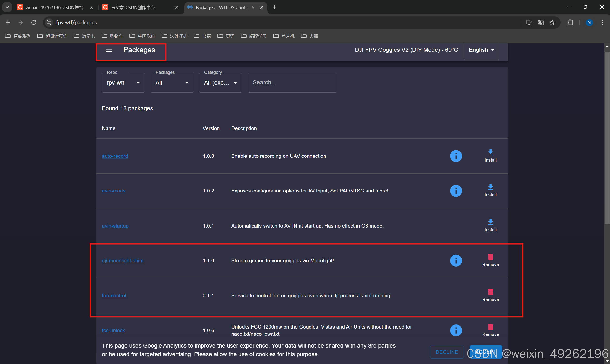Screen dimensions: 610x364
Task: Open the fcc-unlock package link
Action: point(113,330)
